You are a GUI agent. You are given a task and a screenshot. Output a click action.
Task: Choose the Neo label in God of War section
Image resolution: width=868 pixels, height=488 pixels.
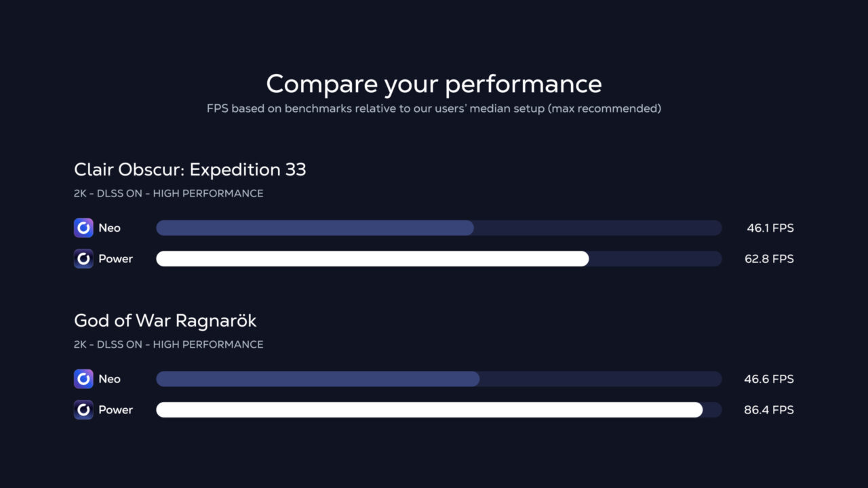pos(109,379)
